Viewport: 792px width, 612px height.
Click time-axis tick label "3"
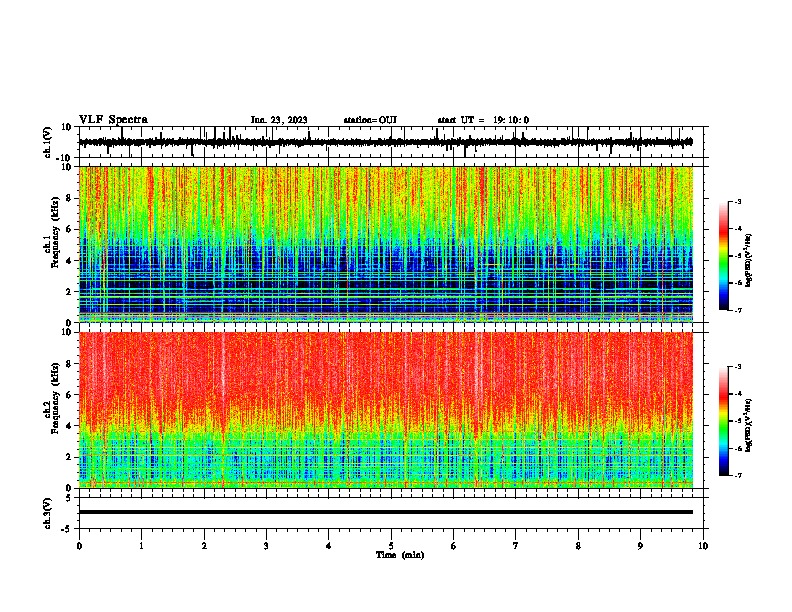click(266, 546)
